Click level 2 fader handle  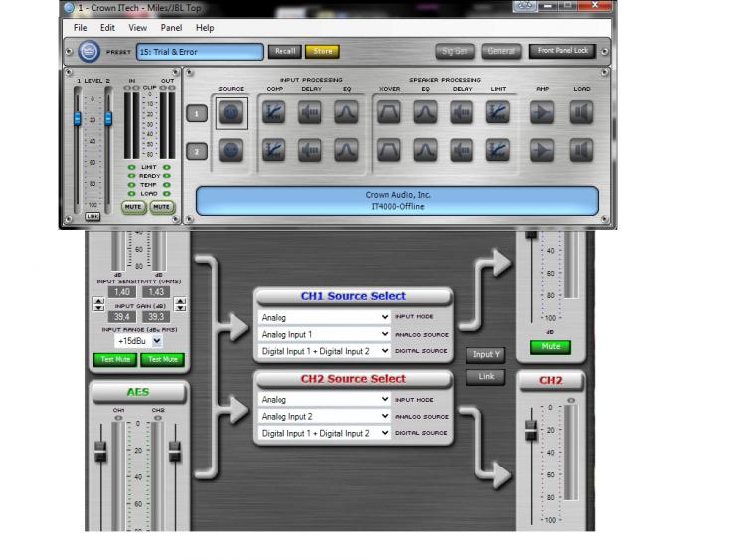tap(108, 118)
